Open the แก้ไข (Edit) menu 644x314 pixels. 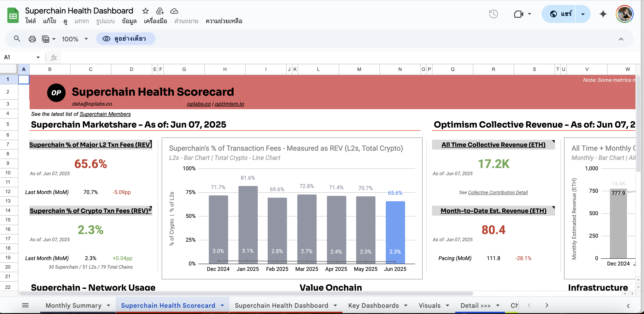49,21
